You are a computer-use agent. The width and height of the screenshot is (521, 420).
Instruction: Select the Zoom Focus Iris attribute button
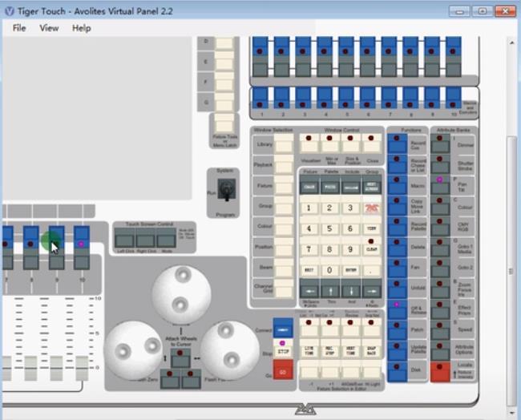click(440, 289)
